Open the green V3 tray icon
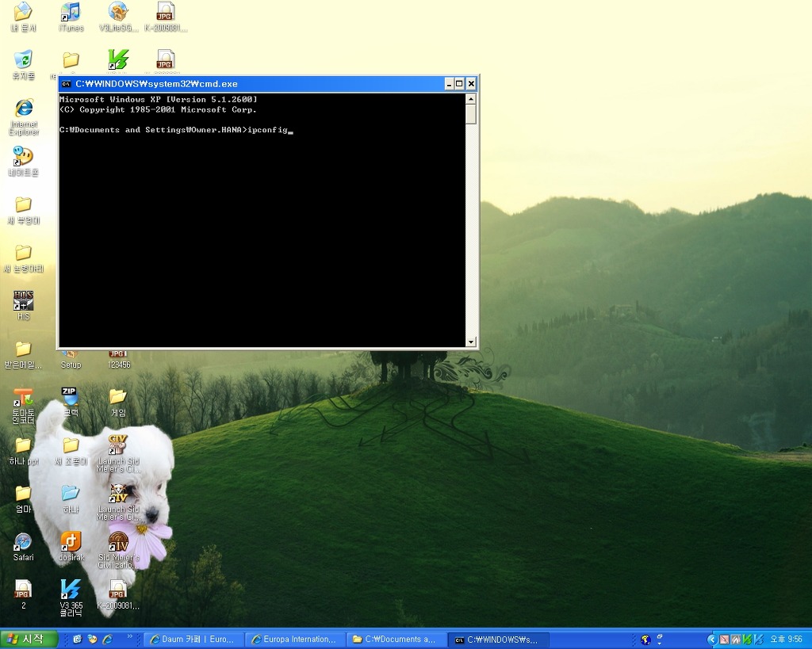The width and height of the screenshot is (812, 649). coord(747,639)
